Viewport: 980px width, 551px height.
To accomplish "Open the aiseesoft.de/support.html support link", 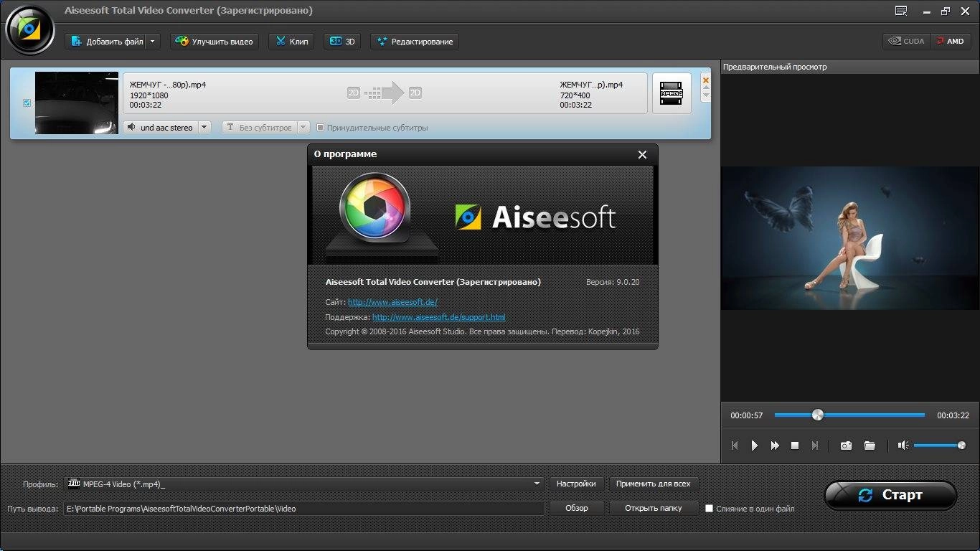I will pyautogui.click(x=439, y=317).
